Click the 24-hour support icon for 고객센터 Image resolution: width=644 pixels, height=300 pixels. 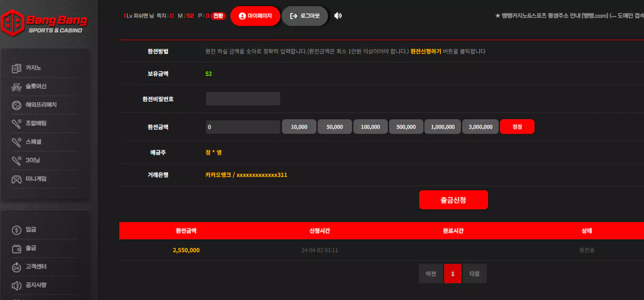click(16, 267)
